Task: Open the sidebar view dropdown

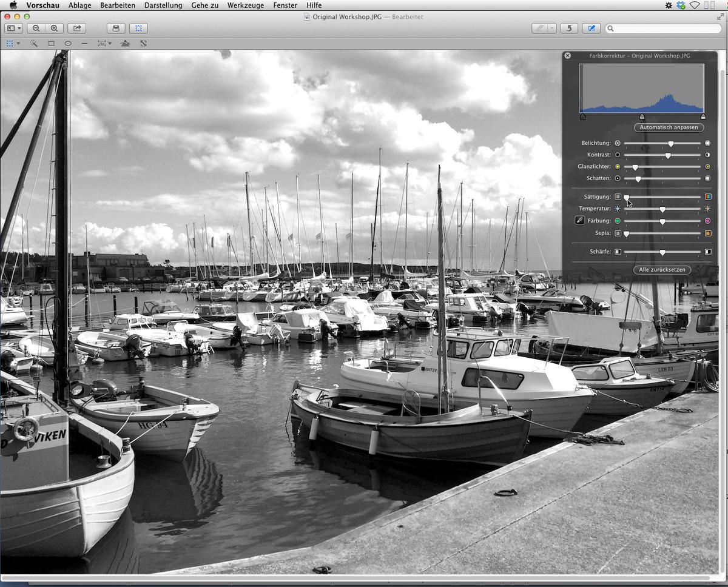Action: point(13,28)
